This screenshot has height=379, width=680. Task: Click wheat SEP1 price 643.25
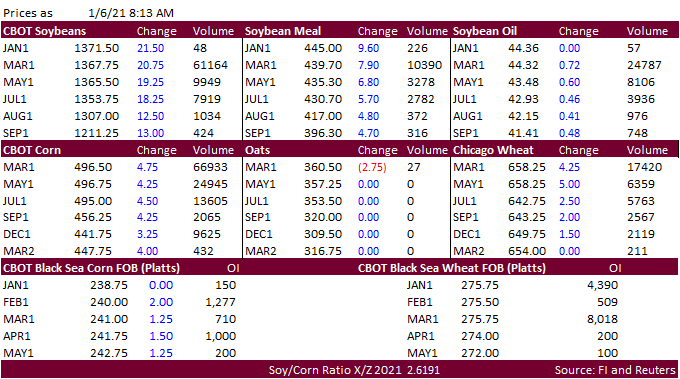[x=526, y=217]
